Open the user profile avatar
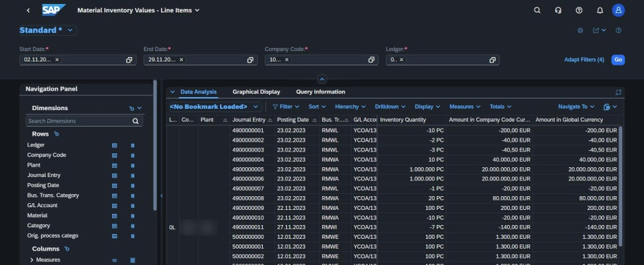The height and width of the screenshot is (265, 644). coord(618,10)
